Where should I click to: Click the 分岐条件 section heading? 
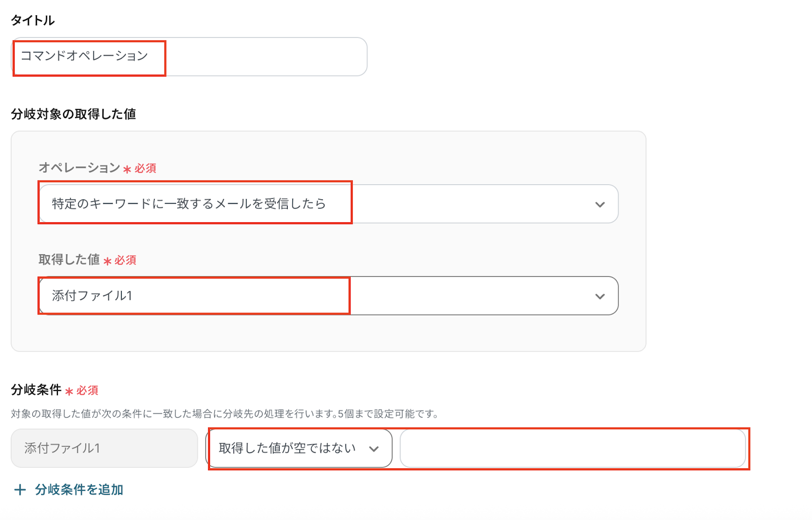(x=36, y=390)
